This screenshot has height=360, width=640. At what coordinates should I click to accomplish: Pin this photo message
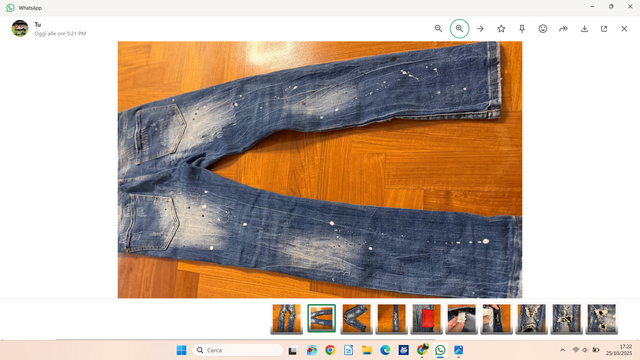pos(522,29)
